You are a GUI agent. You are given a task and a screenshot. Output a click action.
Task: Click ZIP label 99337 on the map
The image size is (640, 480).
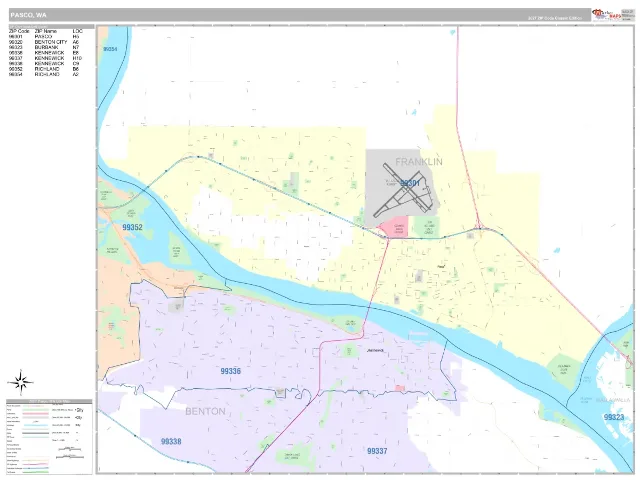[x=377, y=451]
